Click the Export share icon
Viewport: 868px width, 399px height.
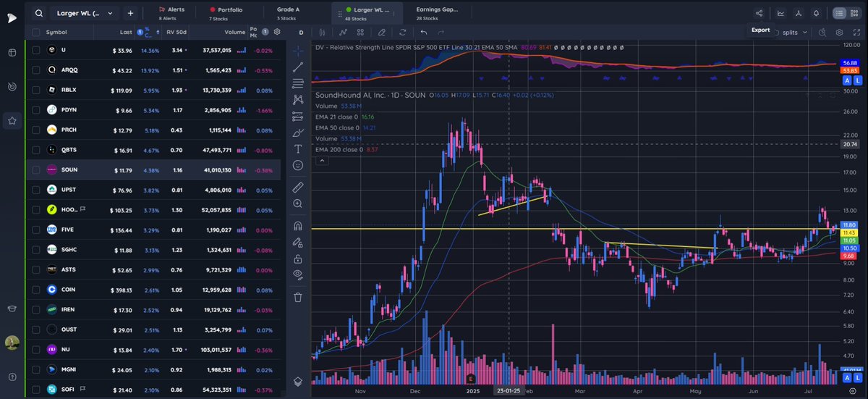759,13
